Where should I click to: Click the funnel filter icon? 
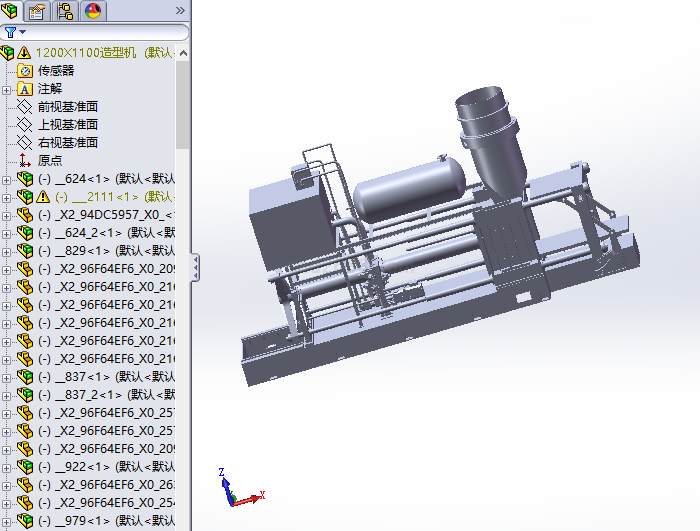11,32
